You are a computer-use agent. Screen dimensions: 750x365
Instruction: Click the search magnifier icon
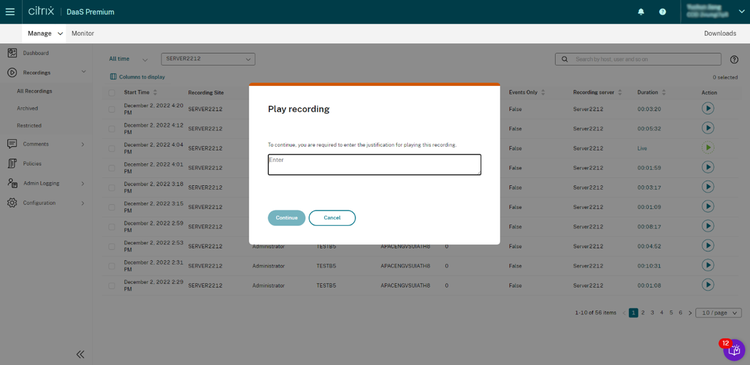[x=565, y=59]
